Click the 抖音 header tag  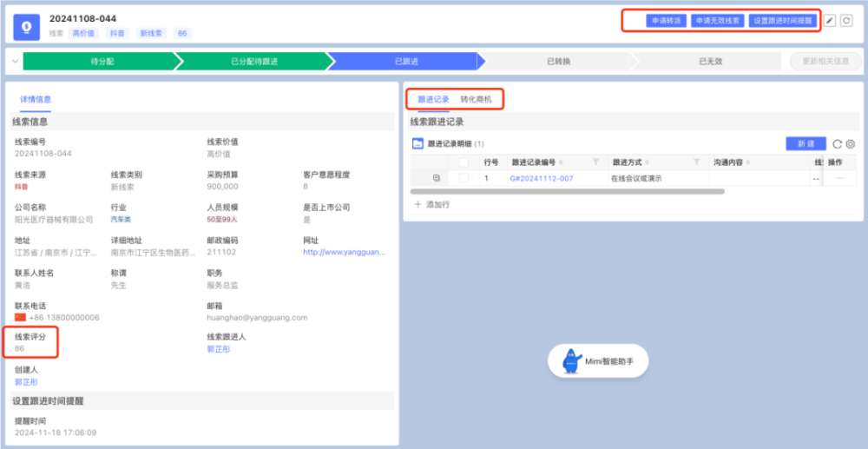coord(117,33)
